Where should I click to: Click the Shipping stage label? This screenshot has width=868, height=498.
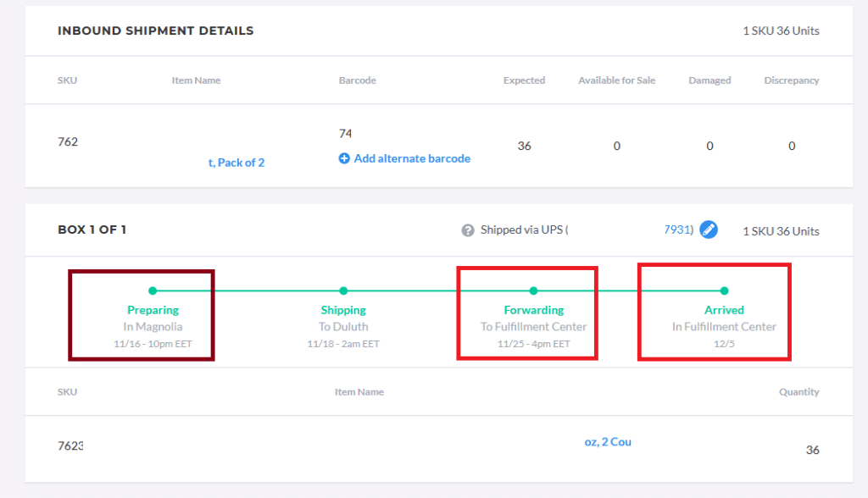click(343, 310)
